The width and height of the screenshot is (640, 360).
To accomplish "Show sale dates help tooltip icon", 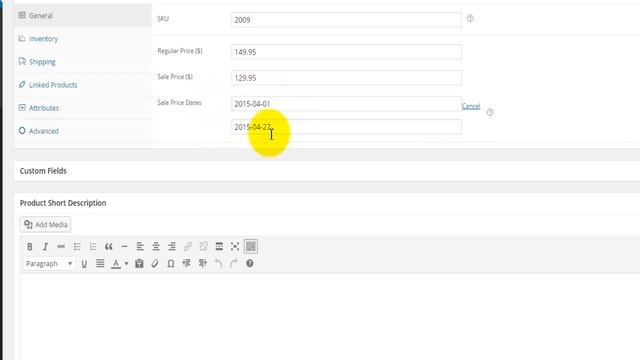I will (490, 112).
